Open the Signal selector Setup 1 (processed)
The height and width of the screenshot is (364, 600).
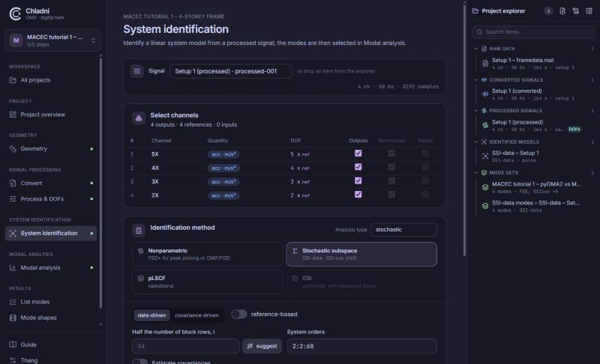pos(231,71)
